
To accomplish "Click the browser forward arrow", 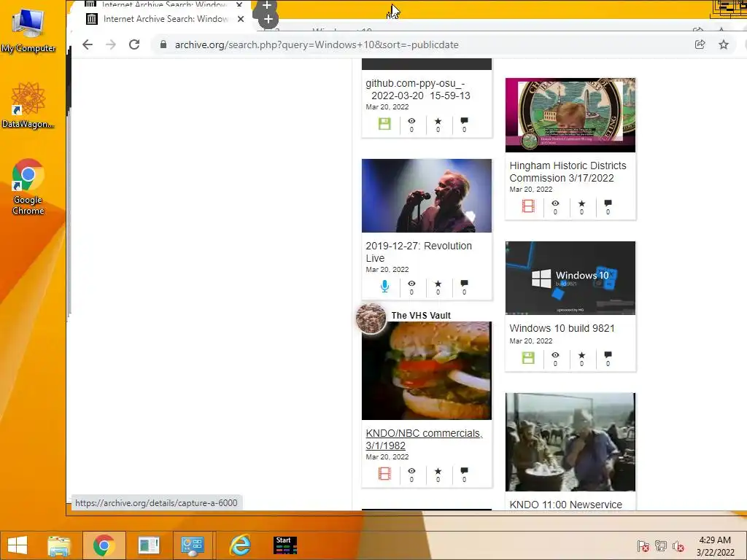I will [x=111, y=44].
